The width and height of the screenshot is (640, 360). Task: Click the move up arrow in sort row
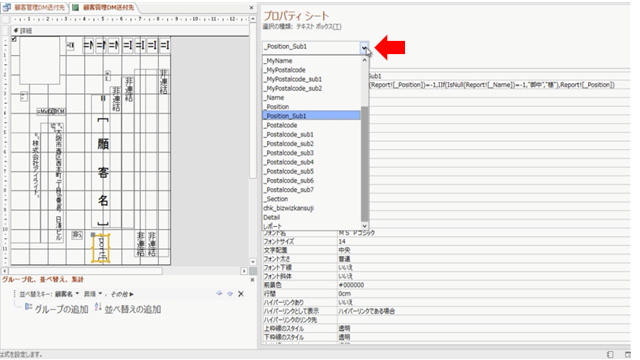coord(220,293)
